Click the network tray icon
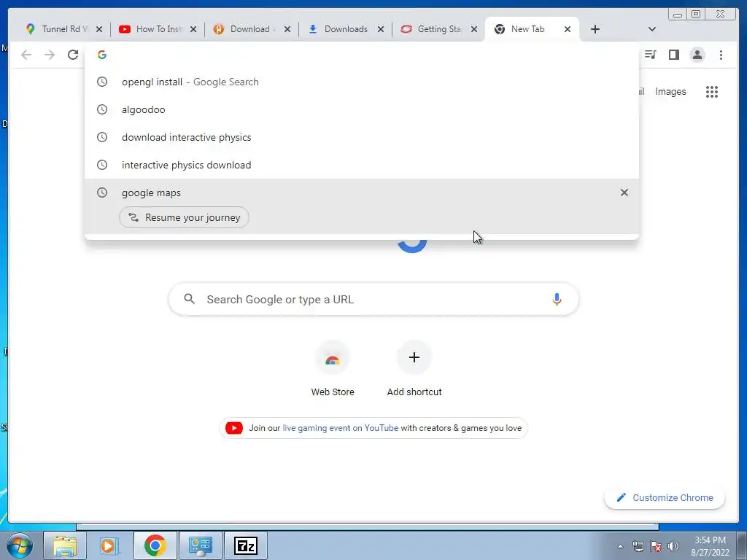Viewport: 747px width, 560px height. click(638, 546)
